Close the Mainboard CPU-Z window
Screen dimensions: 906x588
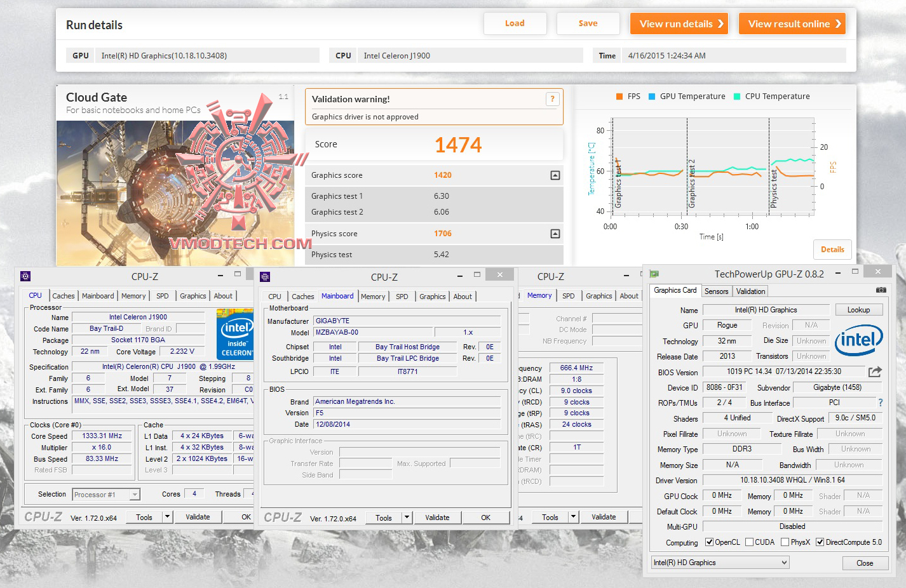pyautogui.click(x=500, y=274)
